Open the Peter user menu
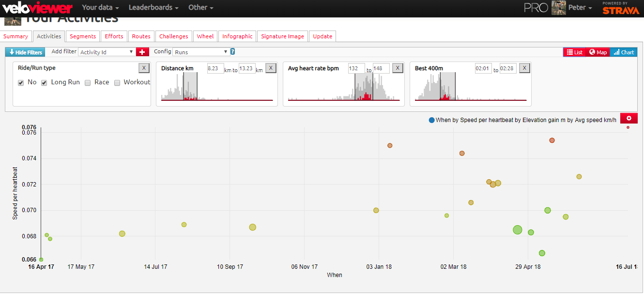The image size is (644, 294). coord(580,8)
